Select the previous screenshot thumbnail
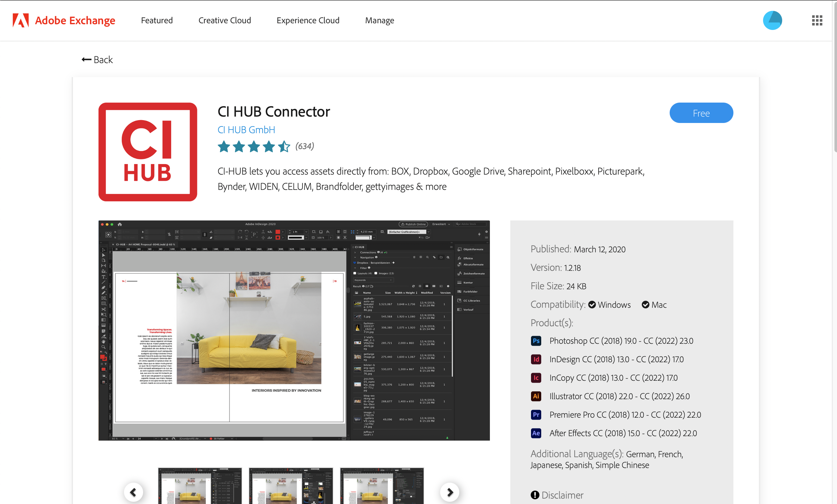Image resolution: width=837 pixels, height=504 pixels. (x=133, y=492)
